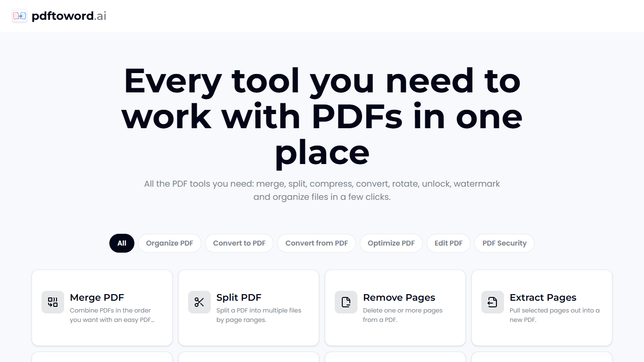Viewport: 644px width, 362px height.
Task: Click 'Split a PDF into multiple files' description
Action: (x=259, y=315)
